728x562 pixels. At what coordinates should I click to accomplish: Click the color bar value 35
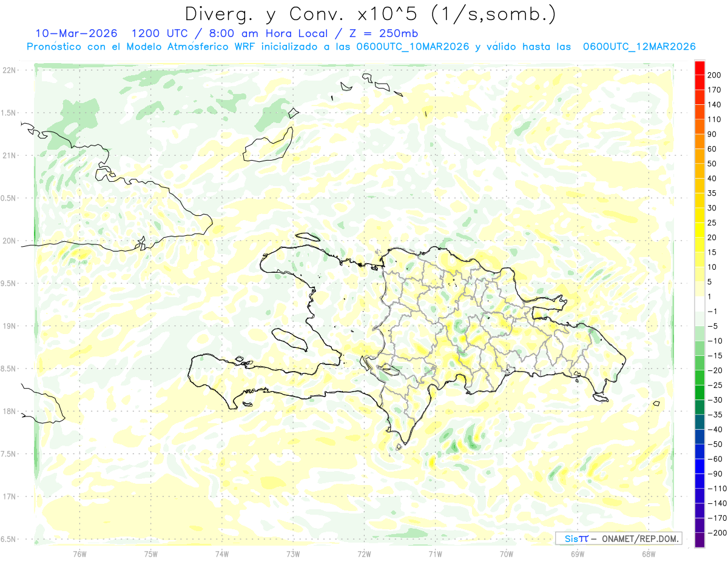[x=713, y=193]
